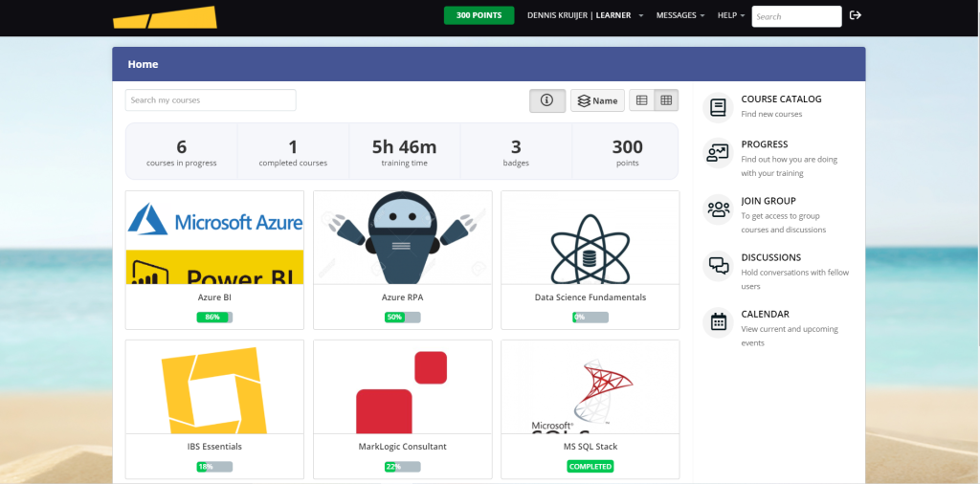This screenshot has width=980, height=484.
Task: Click the Search my courses field
Action: click(211, 100)
